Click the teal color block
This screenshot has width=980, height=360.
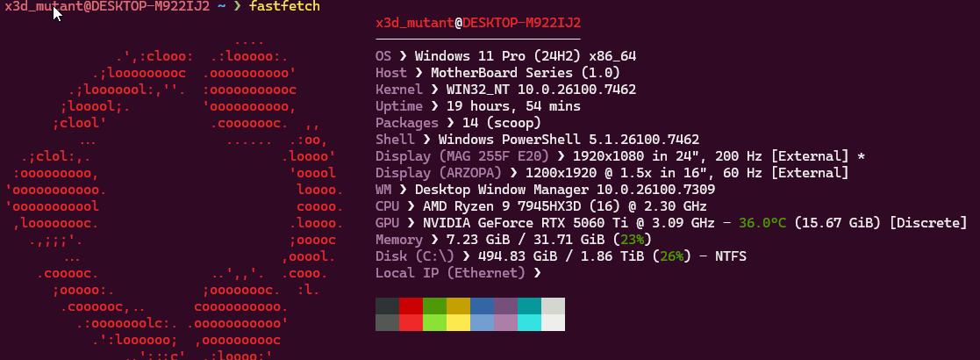pyautogui.click(x=529, y=306)
